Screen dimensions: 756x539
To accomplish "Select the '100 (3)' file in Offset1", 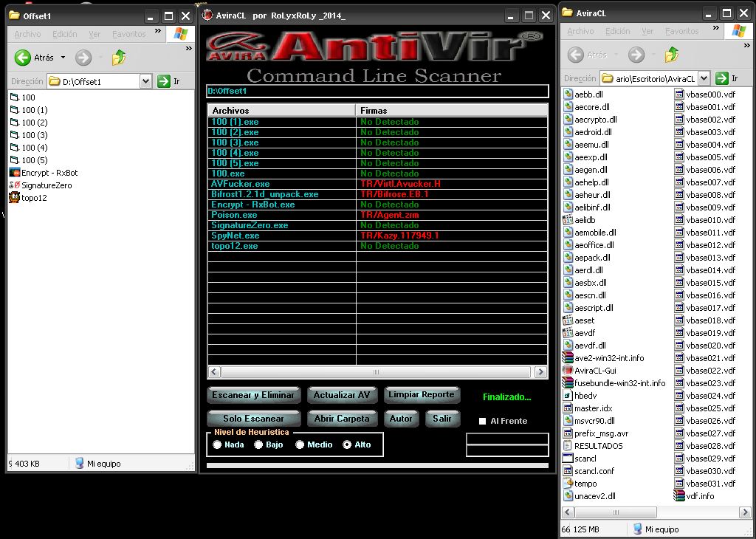I will (29, 135).
